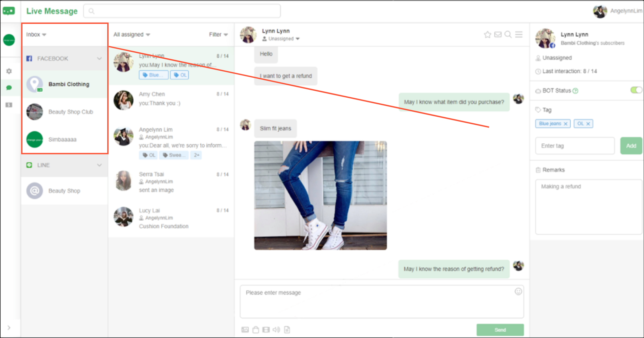Image resolution: width=644 pixels, height=338 pixels.
Task: Open the Inbox dropdown
Action: tap(36, 34)
